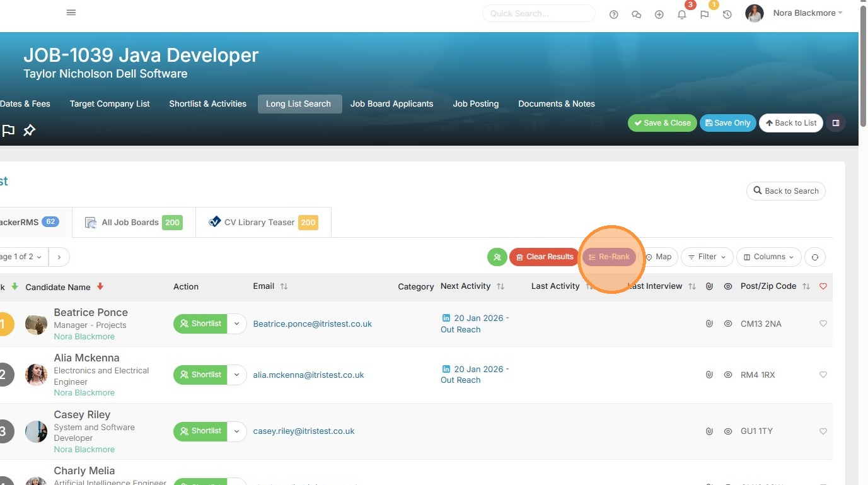The height and width of the screenshot is (485, 868).
Task: Sort by Candidate Name column
Action: 64,287
